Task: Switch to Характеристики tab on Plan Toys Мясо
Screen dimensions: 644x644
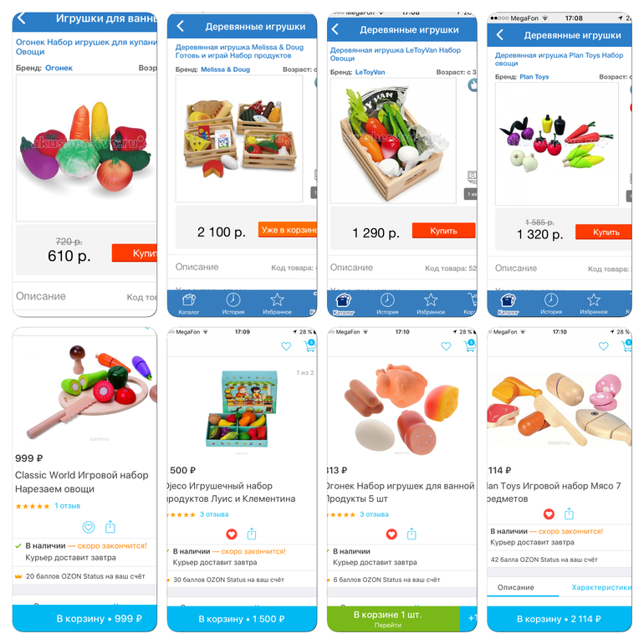Action: tap(601, 587)
